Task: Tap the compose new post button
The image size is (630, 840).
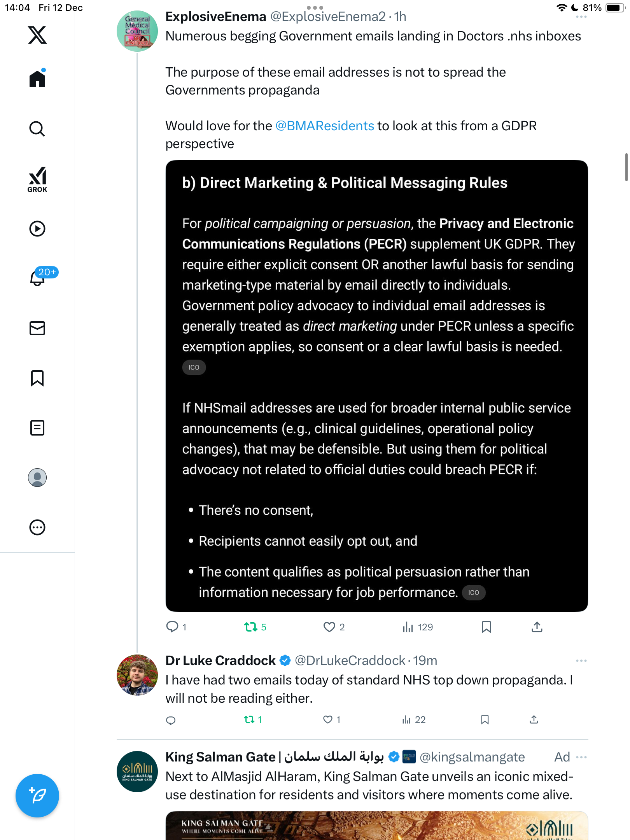Action: pyautogui.click(x=37, y=796)
